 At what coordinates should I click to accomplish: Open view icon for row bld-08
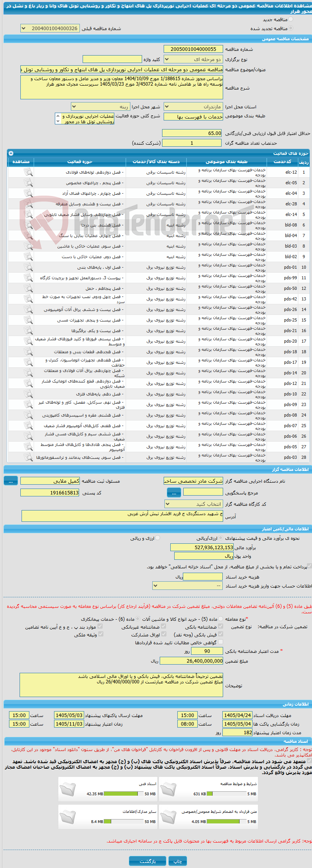coord(28,225)
